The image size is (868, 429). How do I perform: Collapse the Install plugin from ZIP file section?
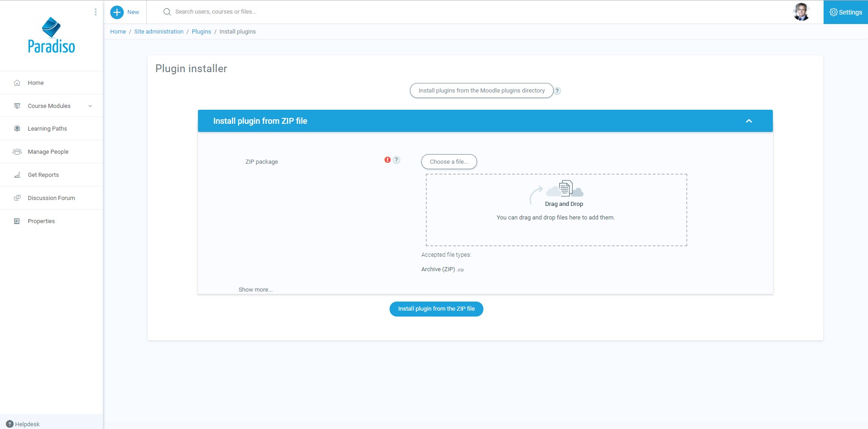(x=748, y=121)
